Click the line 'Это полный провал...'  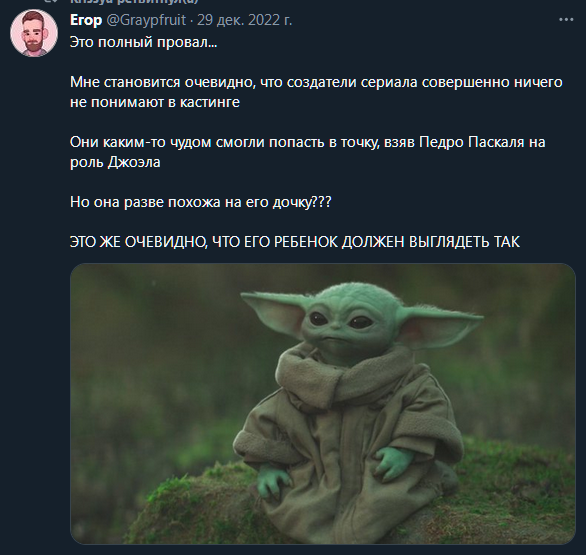coord(144,42)
